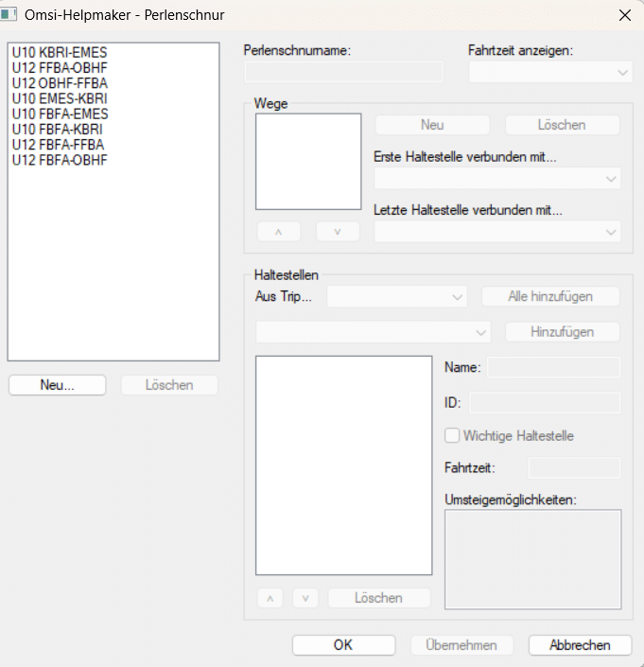Screen dimensions: 644x667
Task: Open the Fahrtzeit anzeigen dropdown
Action: [x=550, y=72]
